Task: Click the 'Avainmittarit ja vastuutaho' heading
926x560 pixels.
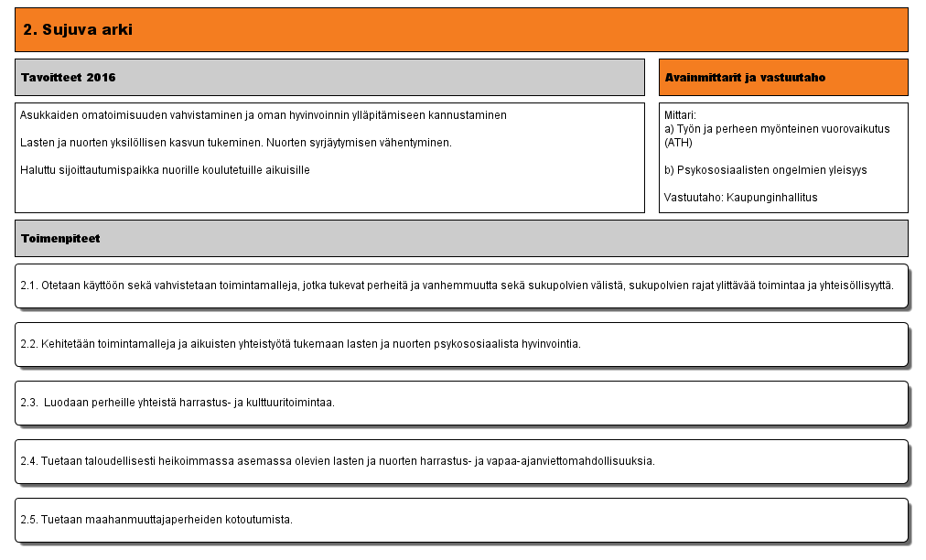Action: 783,78
